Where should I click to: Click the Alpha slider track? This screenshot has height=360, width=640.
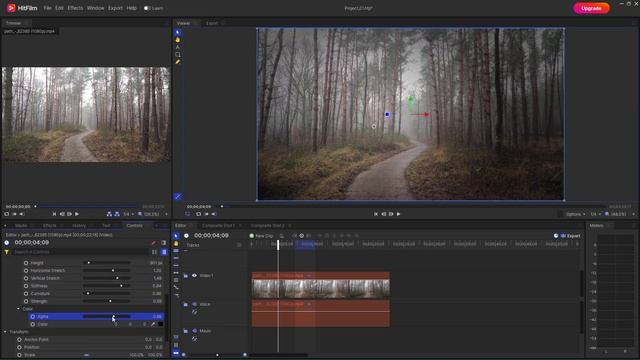point(107,316)
